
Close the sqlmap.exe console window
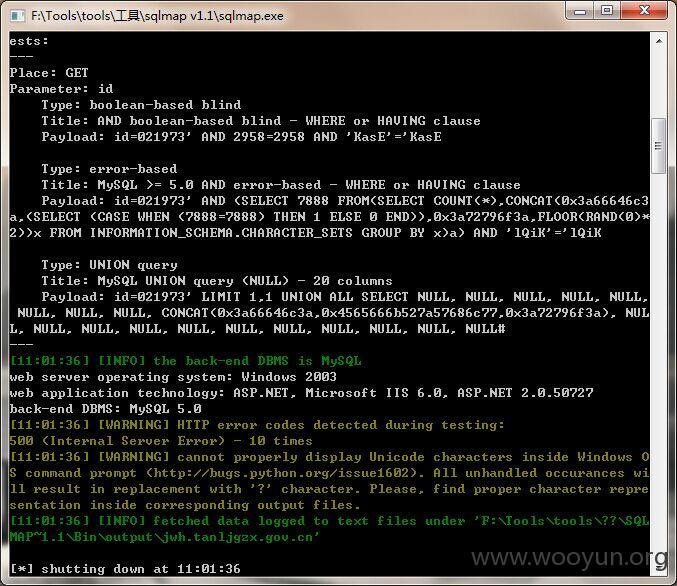point(644,11)
